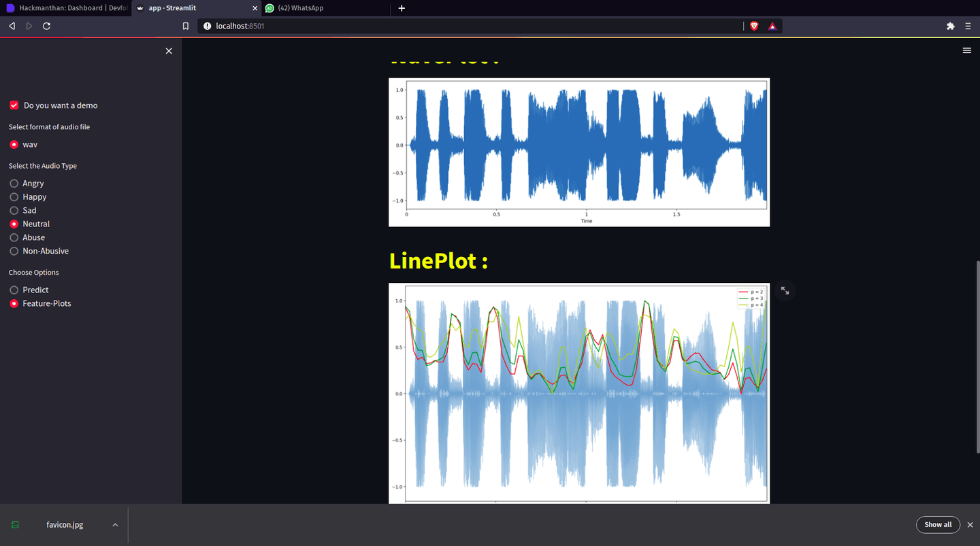Select Sad audio type
980x546 pixels.
coord(14,211)
